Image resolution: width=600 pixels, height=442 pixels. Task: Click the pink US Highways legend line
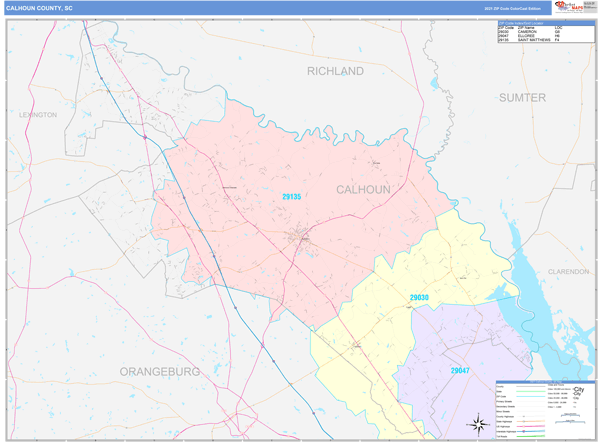(x=531, y=426)
